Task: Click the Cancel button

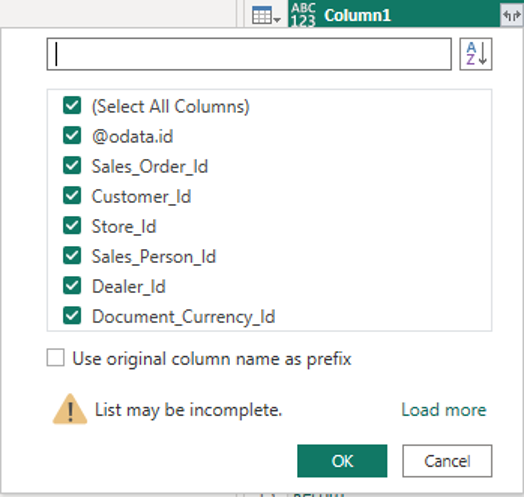Action: 447,461
